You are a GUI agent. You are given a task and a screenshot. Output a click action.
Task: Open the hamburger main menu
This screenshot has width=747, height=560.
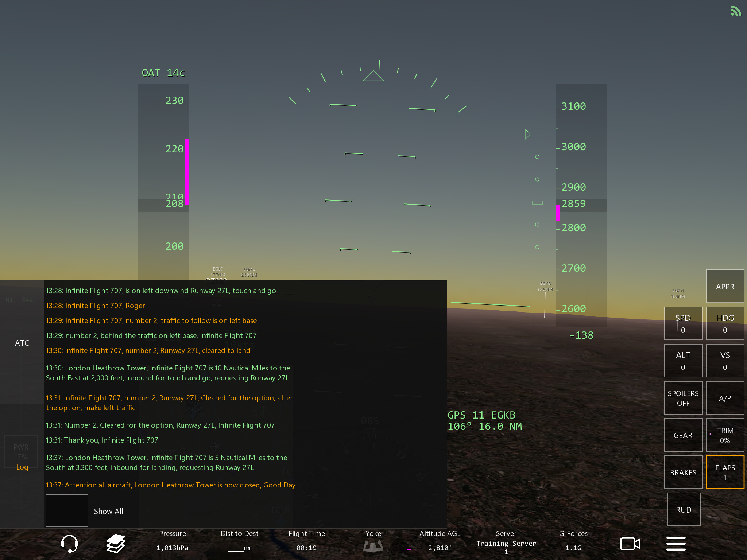[676, 544]
